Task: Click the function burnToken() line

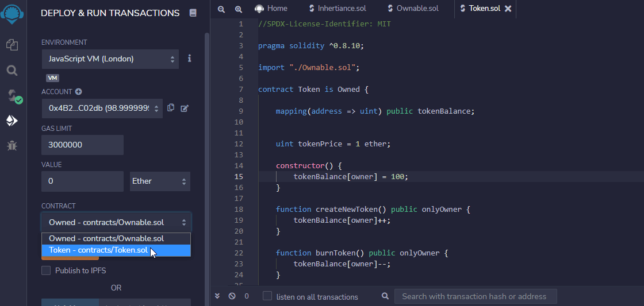Action: (x=362, y=253)
